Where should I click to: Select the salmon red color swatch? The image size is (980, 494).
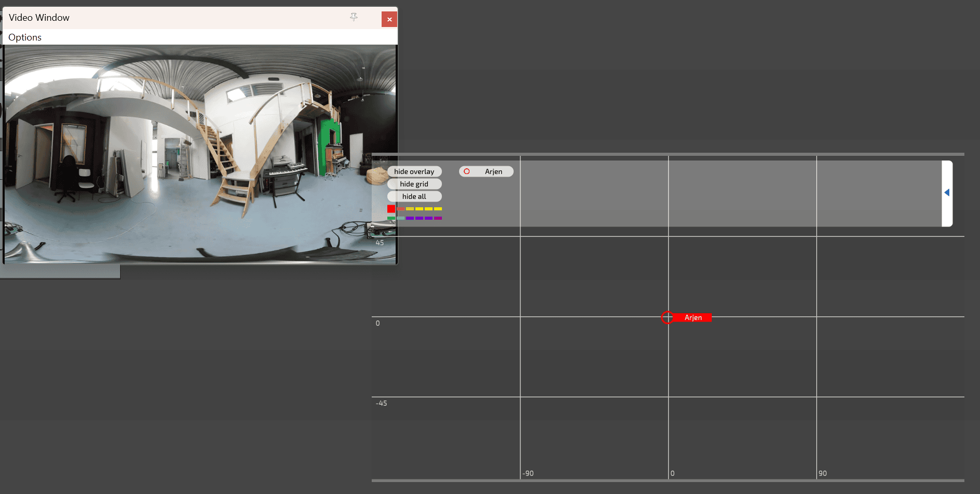pyautogui.click(x=400, y=209)
